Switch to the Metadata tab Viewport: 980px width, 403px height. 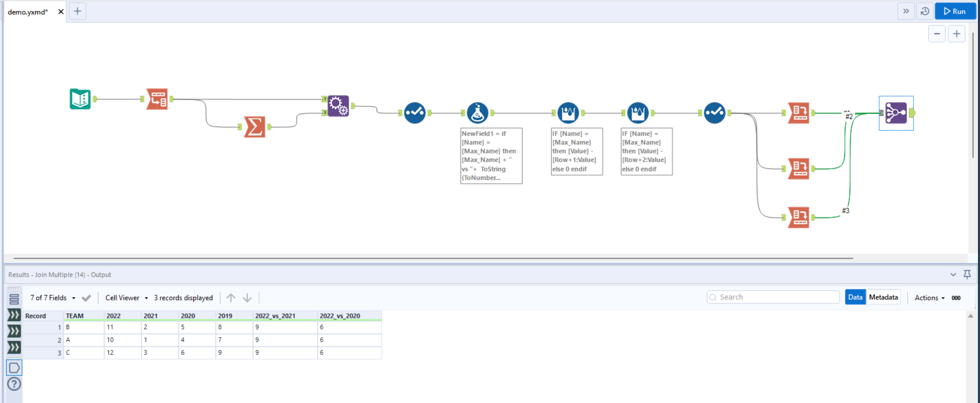point(884,297)
